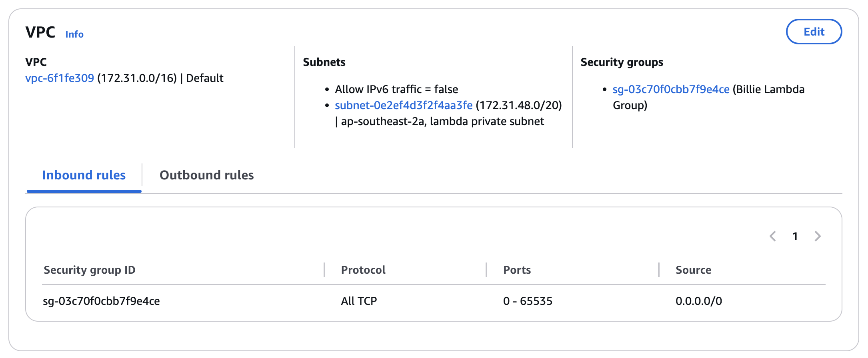Click the Source column header
Viewport: 868px width, 358px height.
tap(693, 270)
